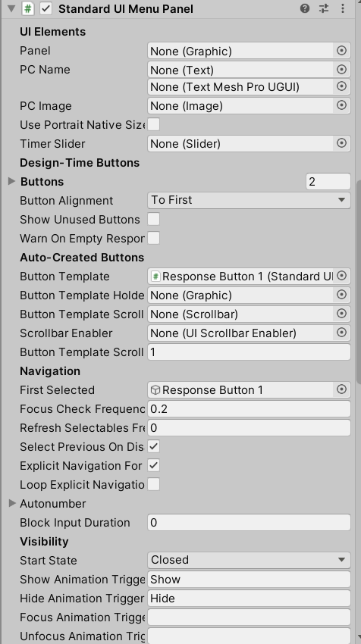Viewport: 361px width, 644px height.
Task: Open component presets sliders icon
Action: pyautogui.click(x=324, y=8)
